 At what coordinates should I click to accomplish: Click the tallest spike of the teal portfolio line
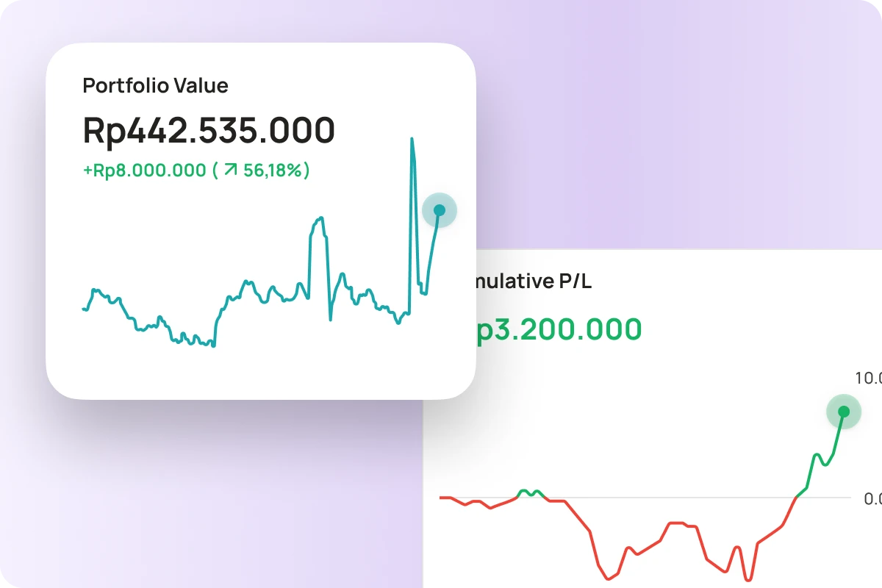point(412,140)
